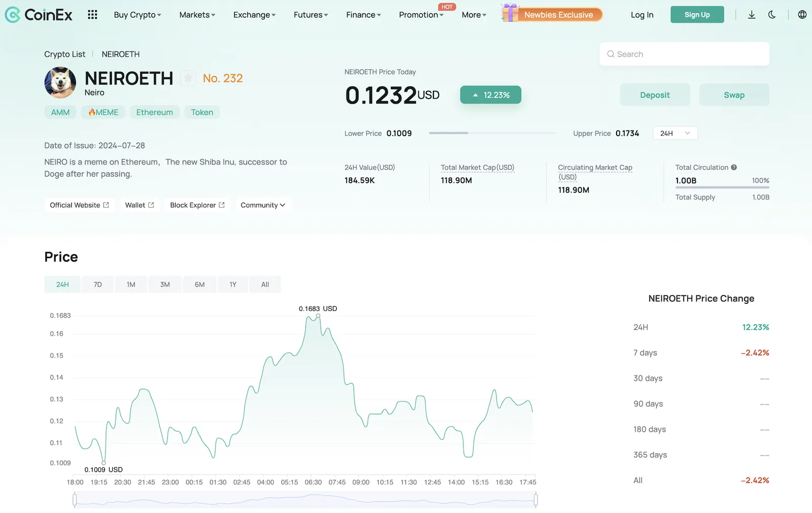
Task: Expand the Community dropdown
Action: (x=263, y=205)
